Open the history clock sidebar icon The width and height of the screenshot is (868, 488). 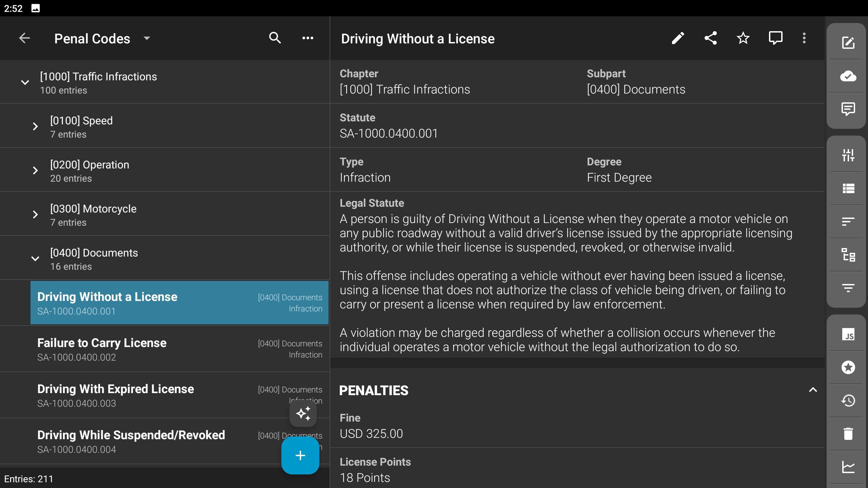(x=848, y=401)
